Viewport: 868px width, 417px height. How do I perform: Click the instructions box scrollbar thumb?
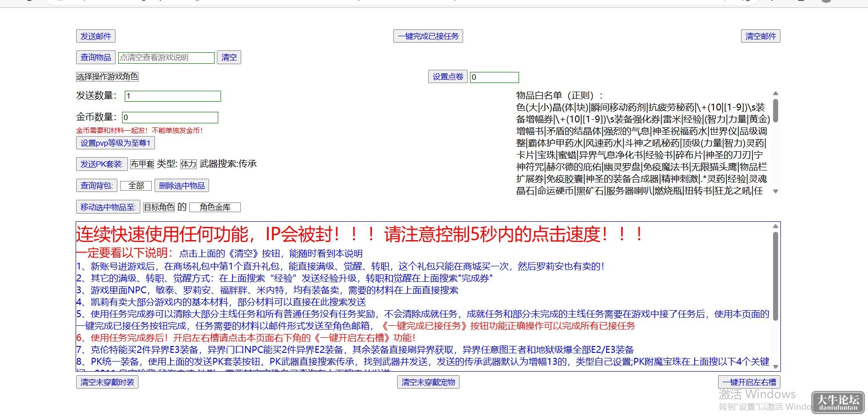pos(776,276)
